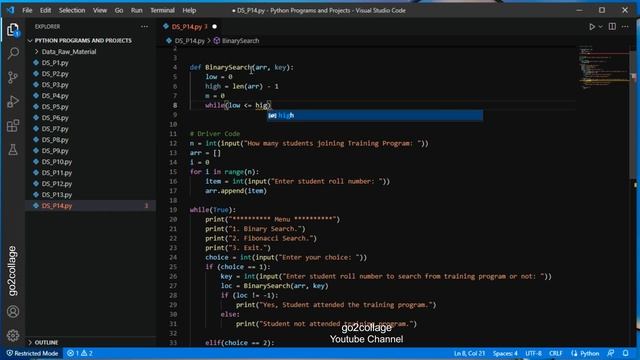Expand the Data_Raw_Material folder
The height and width of the screenshot is (360, 640).
[69, 52]
